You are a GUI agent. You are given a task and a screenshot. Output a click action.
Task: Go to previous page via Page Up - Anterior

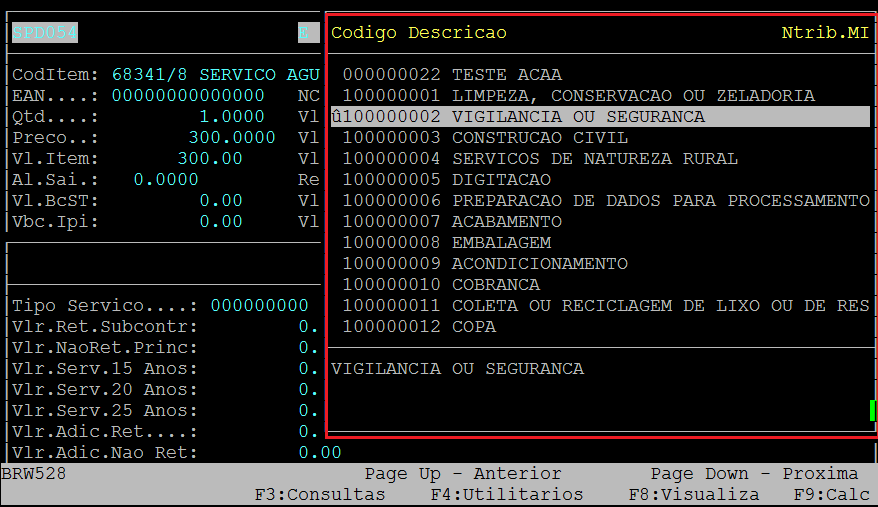pyautogui.click(x=463, y=474)
